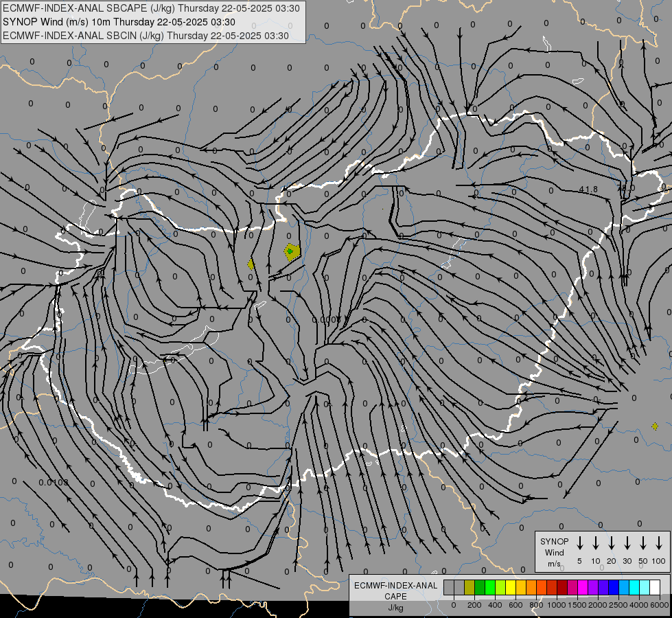Click the ECMWF-INDEX-ANAL SBCIN title line
Viewport: 672px width, 618px height.
pyautogui.click(x=146, y=36)
